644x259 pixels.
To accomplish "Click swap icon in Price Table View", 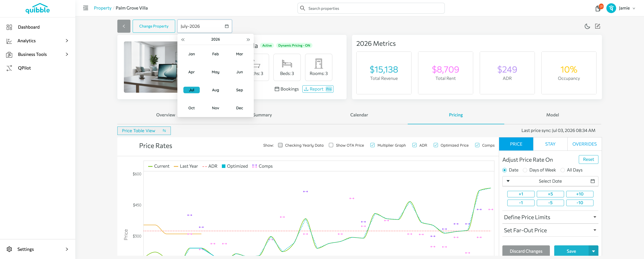I will (x=164, y=131).
